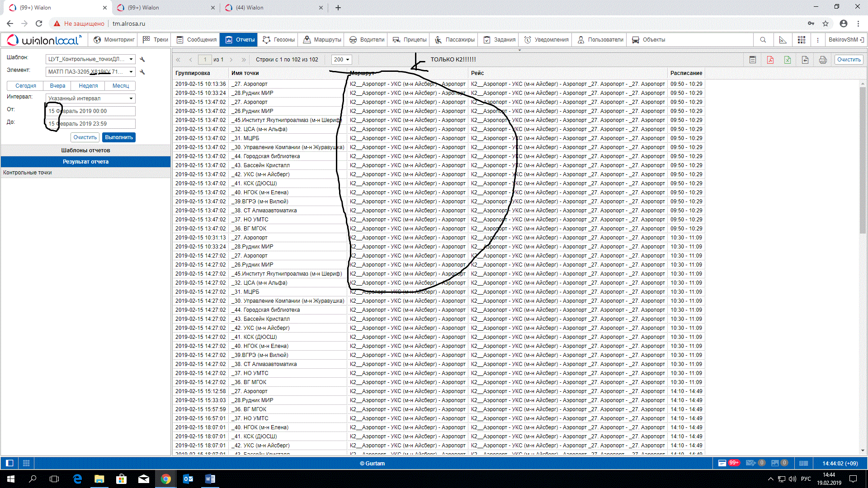
Task: Expand the Шаблон template dropdown
Action: click(x=131, y=59)
